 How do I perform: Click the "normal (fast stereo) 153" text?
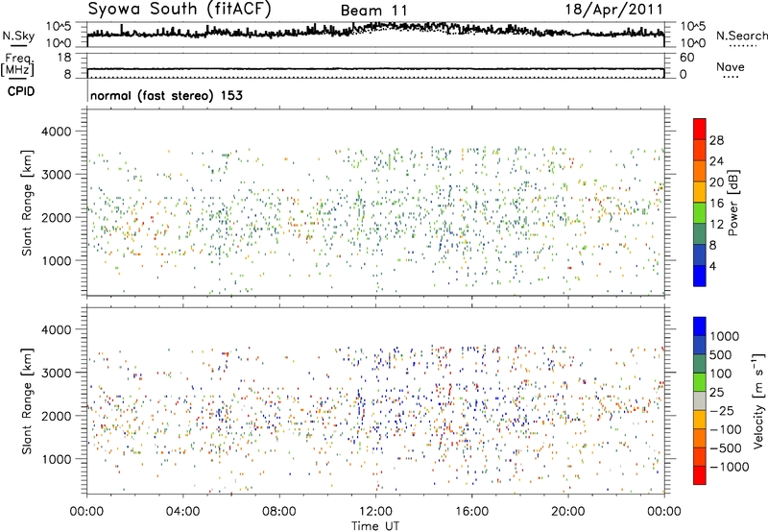point(166,95)
